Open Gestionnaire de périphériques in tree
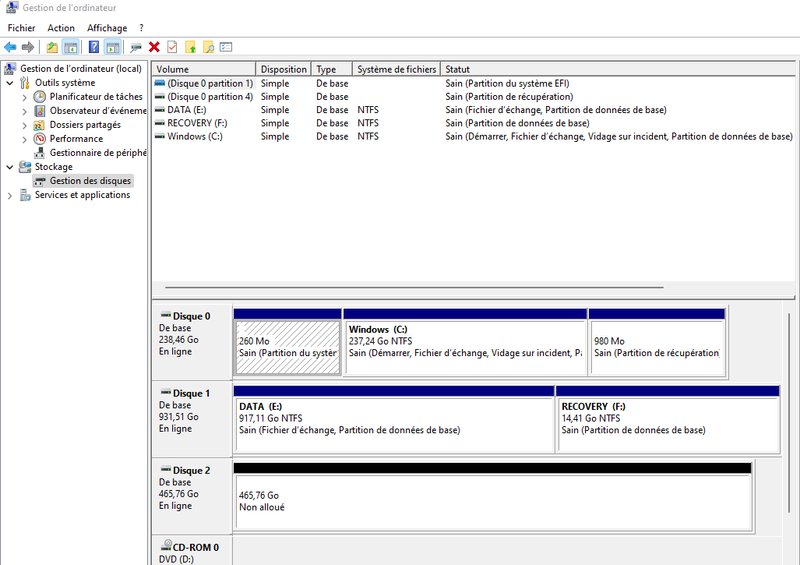Viewport: 800px width, 565px height. click(97, 153)
